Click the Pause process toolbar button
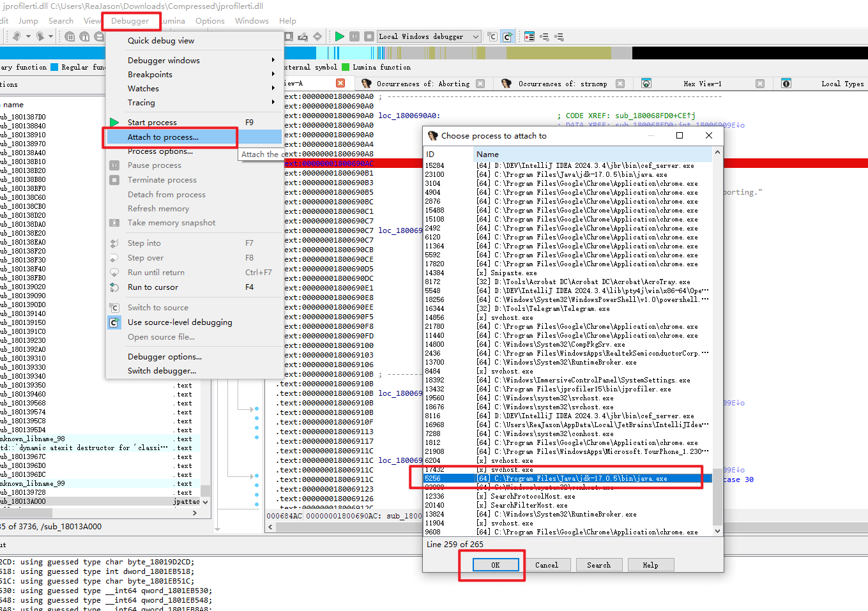868x611 pixels. [x=354, y=36]
